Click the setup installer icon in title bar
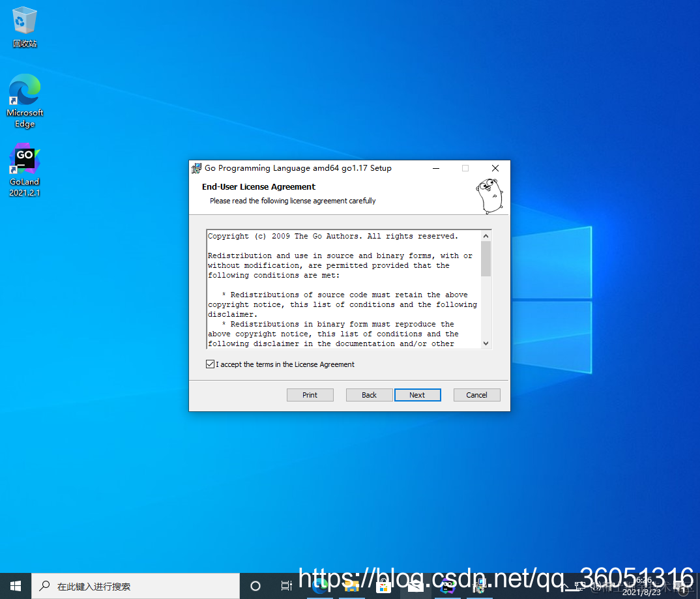 coord(196,168)
